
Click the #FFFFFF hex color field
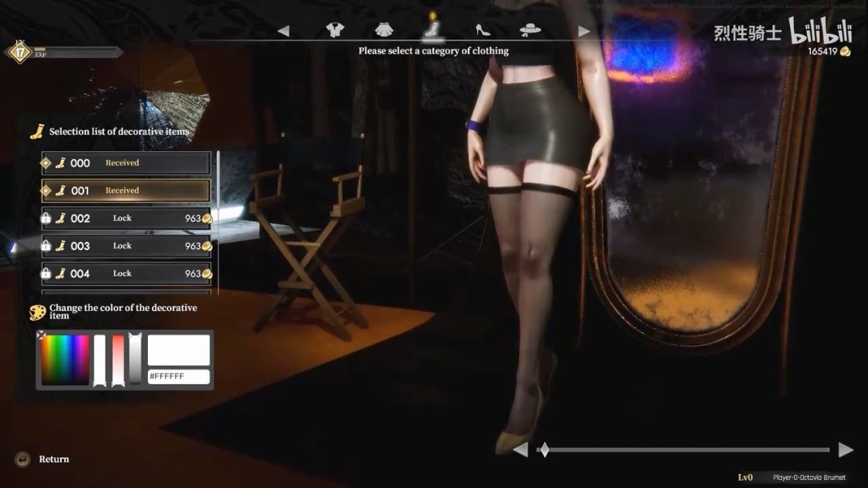178,376
